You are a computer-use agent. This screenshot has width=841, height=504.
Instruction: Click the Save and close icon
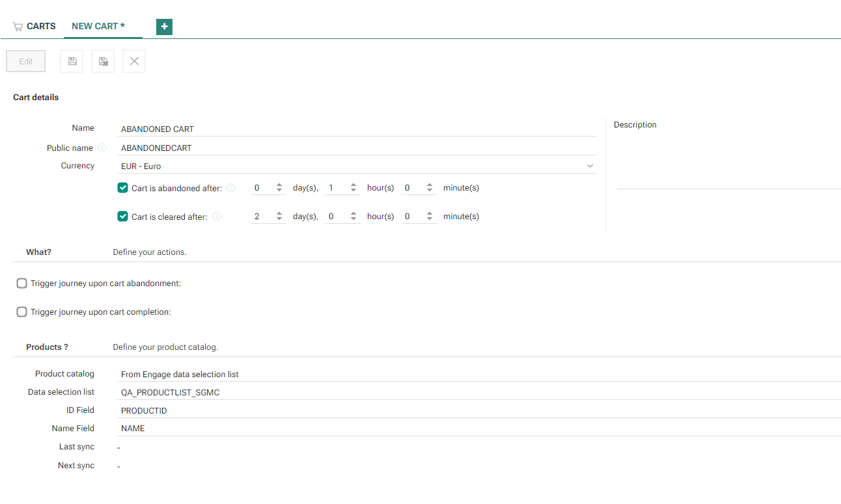tap(103, 61)
